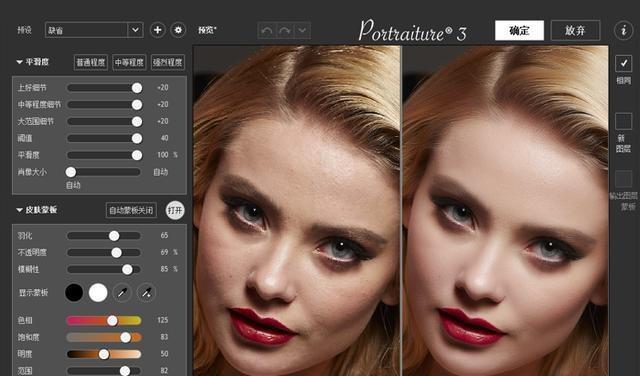Click the 放弃 button

(x=575, y=31)
